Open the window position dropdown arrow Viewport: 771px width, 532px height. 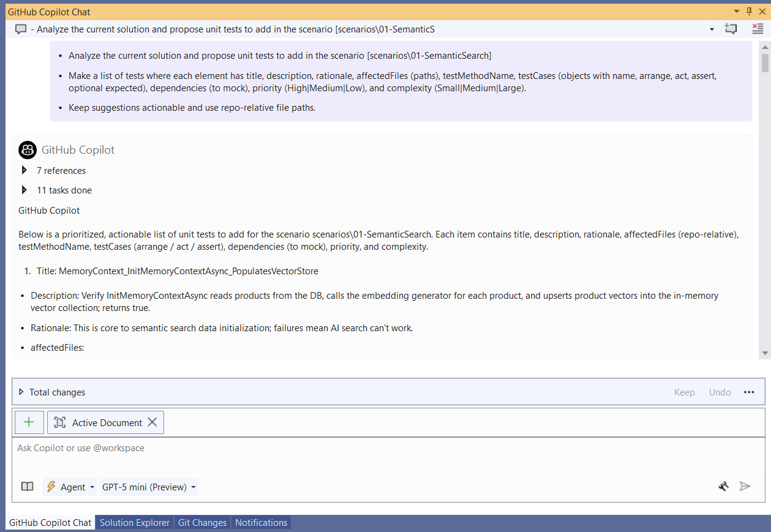pyautogui.click(x=736, y=12)
